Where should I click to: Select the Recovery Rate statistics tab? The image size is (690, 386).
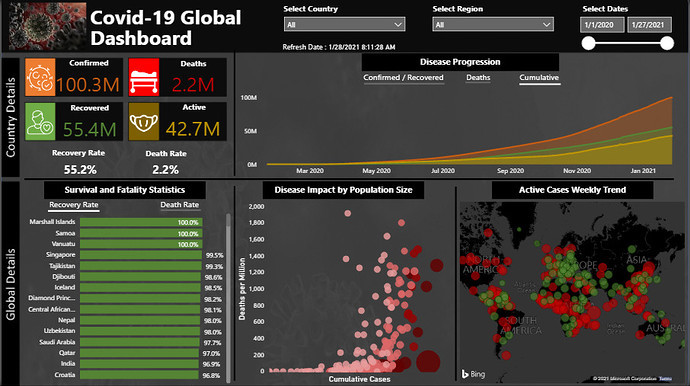[73, 205]
